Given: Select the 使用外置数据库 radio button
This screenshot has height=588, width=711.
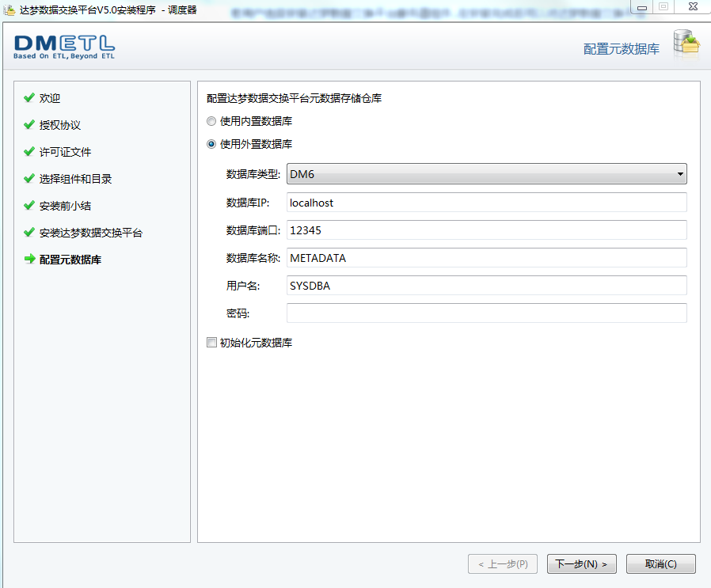Looking at the screenshot, I should 211,144.
